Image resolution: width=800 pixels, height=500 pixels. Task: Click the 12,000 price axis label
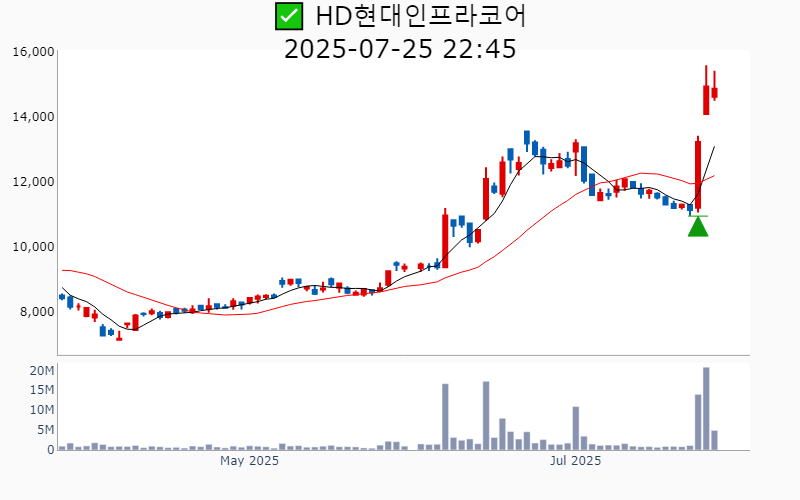point(33,182)
